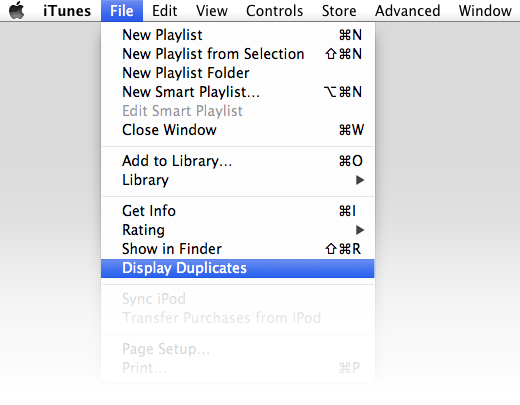Expand the Rating submenu arrow

[360, 230]
